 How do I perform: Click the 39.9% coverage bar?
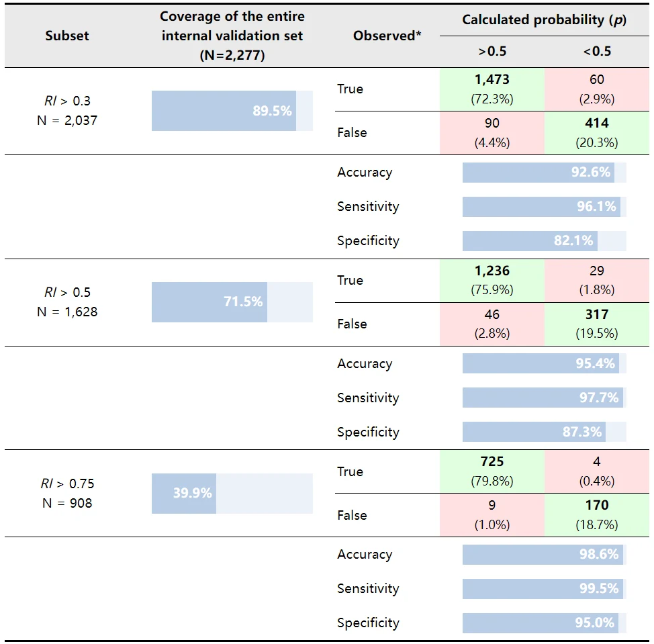232,494
